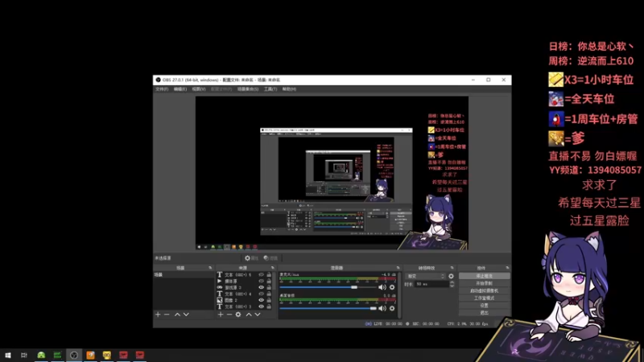Screen dimensions: 644x362
Task: Open transition properties gear next to 渐变
Action: tap(451, 276)
